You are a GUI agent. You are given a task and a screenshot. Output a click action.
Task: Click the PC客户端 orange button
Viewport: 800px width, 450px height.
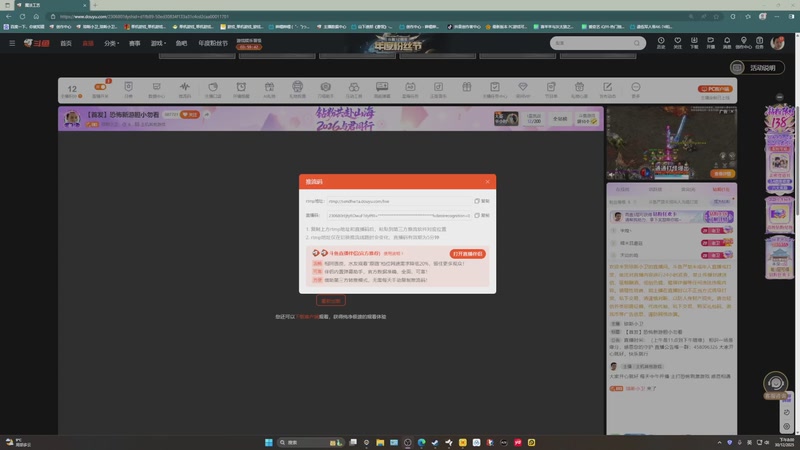715,89
